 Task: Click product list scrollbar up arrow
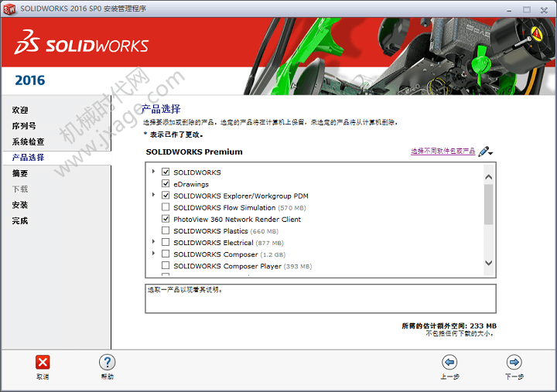pyautogui.click(x=489, y=177)
